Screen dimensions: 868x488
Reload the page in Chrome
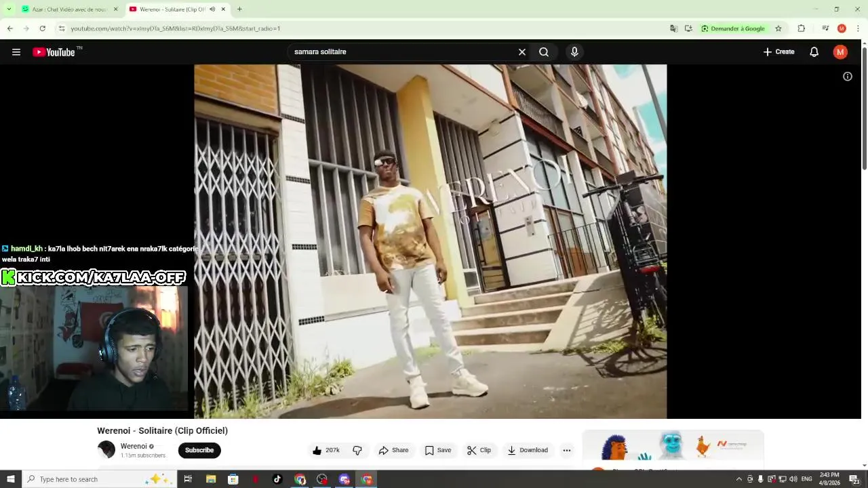tap(43, 28)
